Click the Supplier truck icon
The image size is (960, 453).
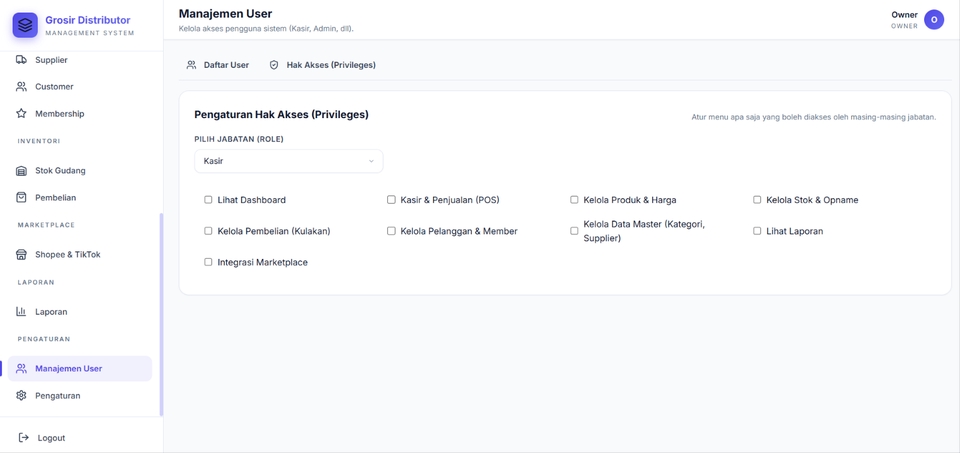pos(21,60)
